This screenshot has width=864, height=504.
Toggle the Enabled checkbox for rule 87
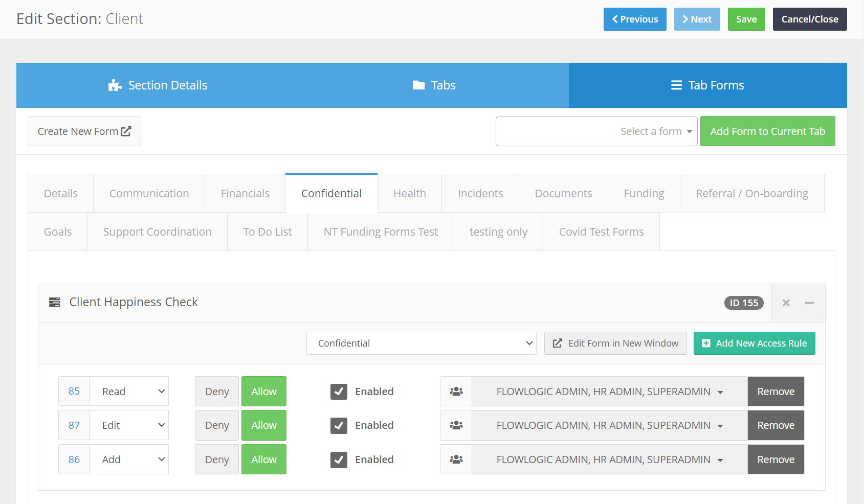(x=339, y=425)
